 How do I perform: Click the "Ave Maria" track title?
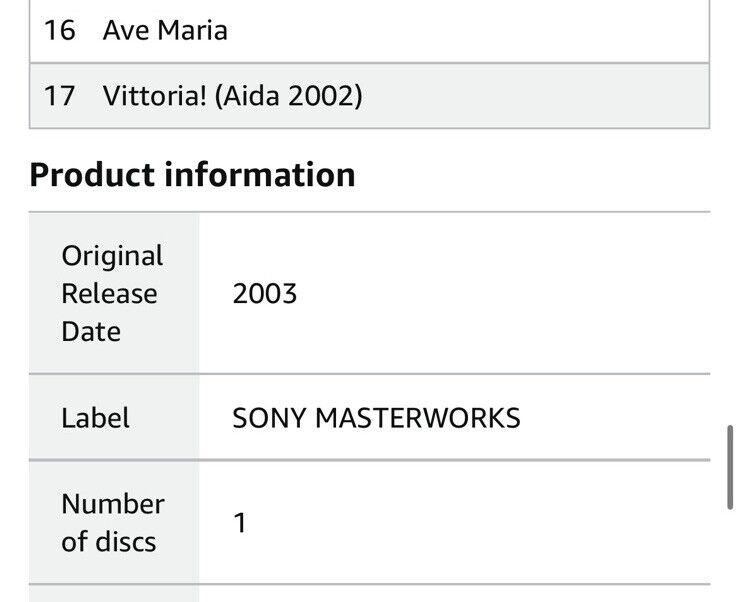165,30
